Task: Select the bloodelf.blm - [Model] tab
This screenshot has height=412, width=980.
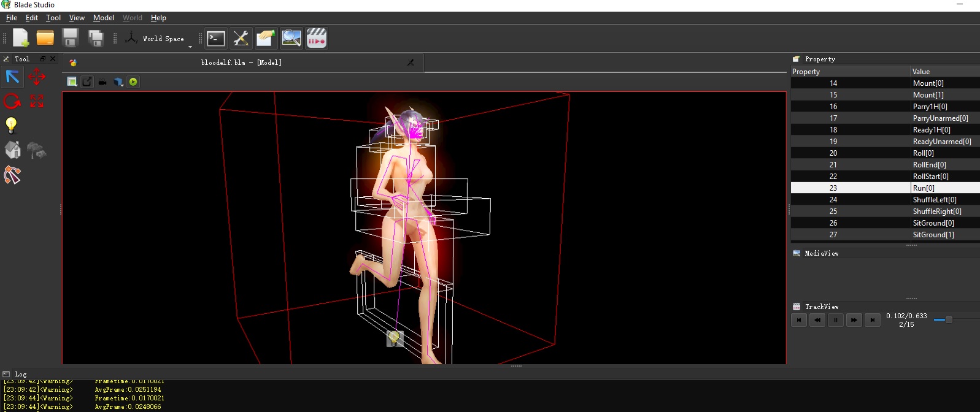Action: [242, 63]
